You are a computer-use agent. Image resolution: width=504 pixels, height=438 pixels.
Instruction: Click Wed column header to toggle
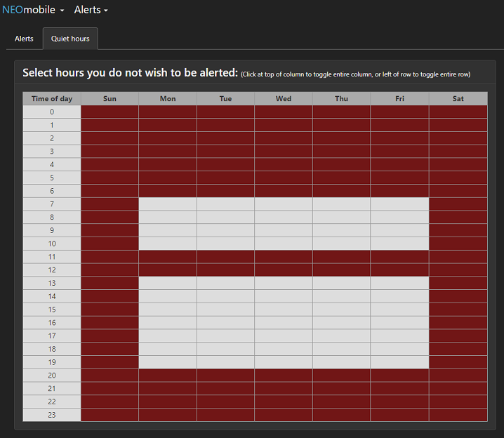[x=284, y=99]
